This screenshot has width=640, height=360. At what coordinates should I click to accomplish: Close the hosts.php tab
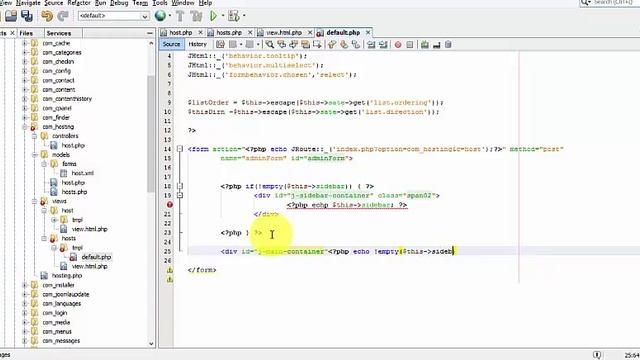point(250,32)
